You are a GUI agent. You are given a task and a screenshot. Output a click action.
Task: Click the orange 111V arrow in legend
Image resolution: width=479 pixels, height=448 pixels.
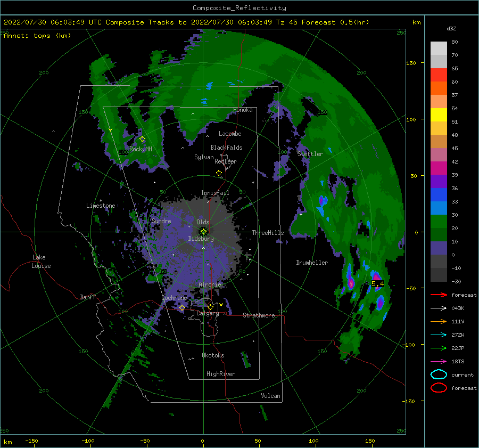439,321
